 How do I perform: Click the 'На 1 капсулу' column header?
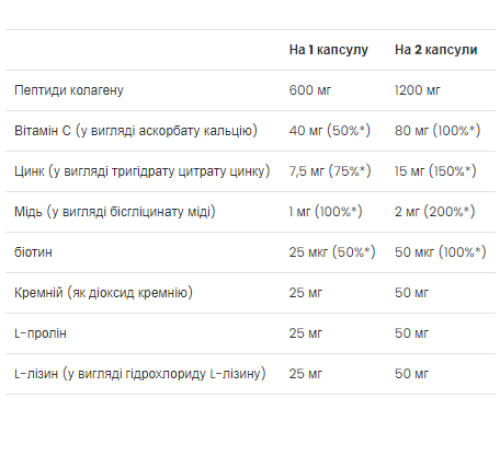328,50
